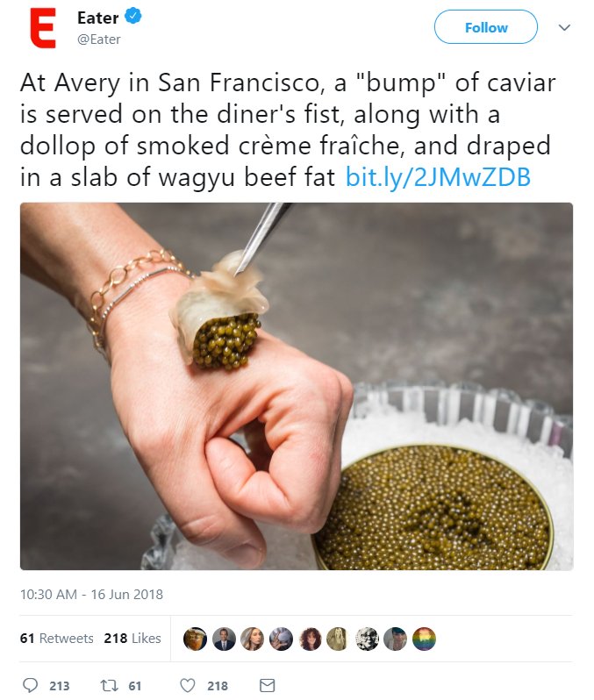Click the black-and-white sketch liker avatar

pyautogui.click(x=367, y=639)
